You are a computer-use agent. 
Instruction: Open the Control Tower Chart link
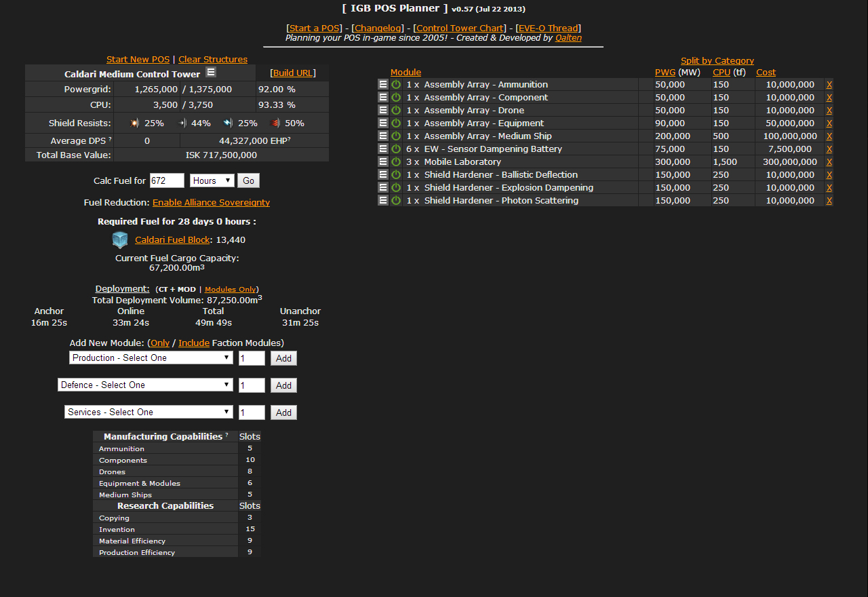(x=460, y=28)
